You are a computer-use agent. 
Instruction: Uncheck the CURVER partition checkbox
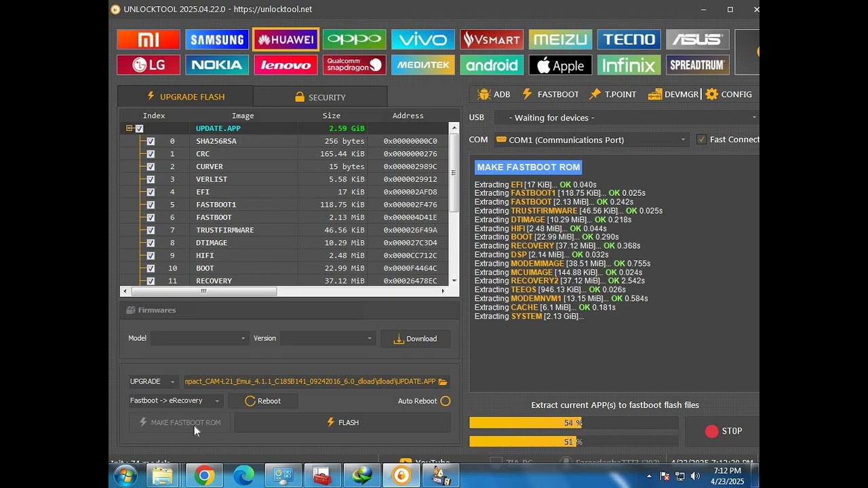[x=151, y=167]
